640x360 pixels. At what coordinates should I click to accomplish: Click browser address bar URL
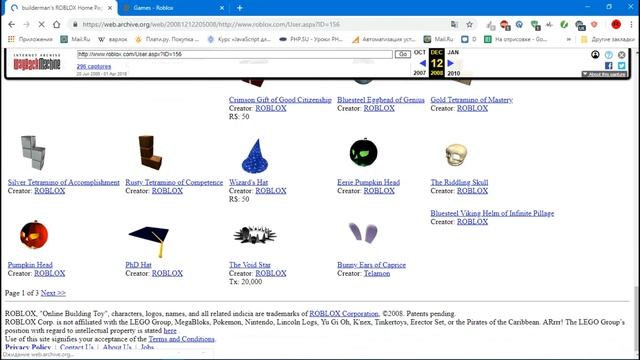pos(211,24)
